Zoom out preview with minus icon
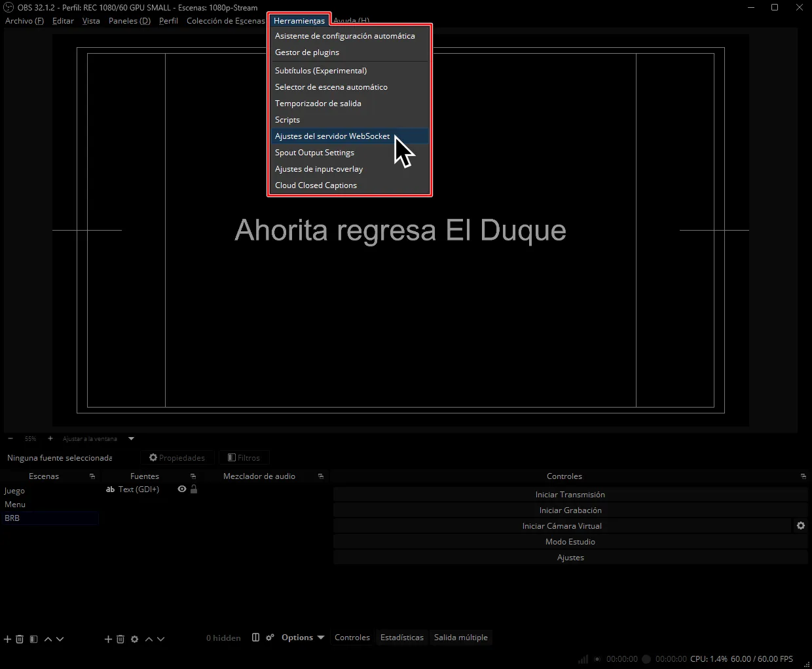This screenshot has height=669, width=812. 10,438
